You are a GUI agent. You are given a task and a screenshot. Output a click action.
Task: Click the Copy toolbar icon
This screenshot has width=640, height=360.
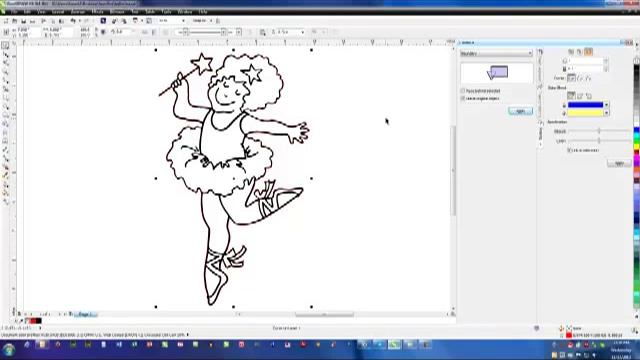[52, 21]
